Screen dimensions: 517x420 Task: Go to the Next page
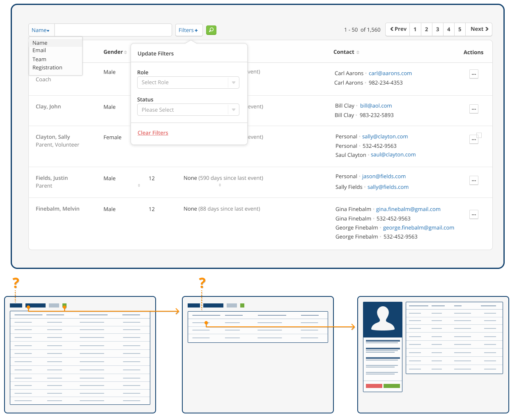(479, 29)
